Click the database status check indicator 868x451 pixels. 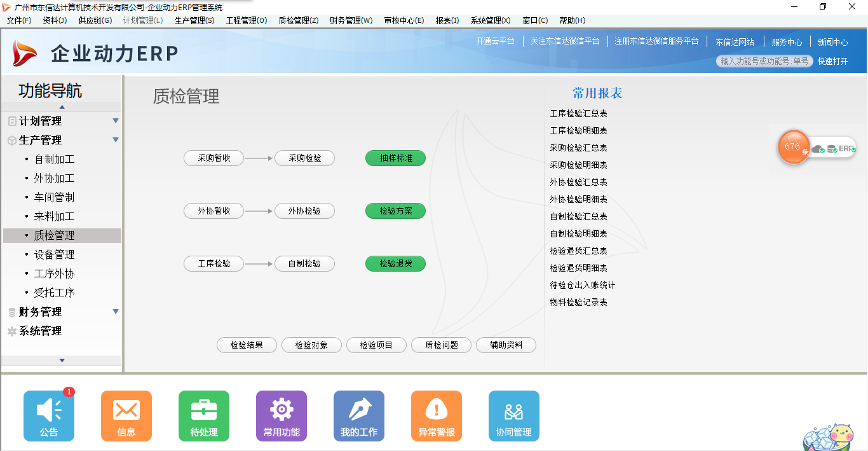tap(831, 149)
